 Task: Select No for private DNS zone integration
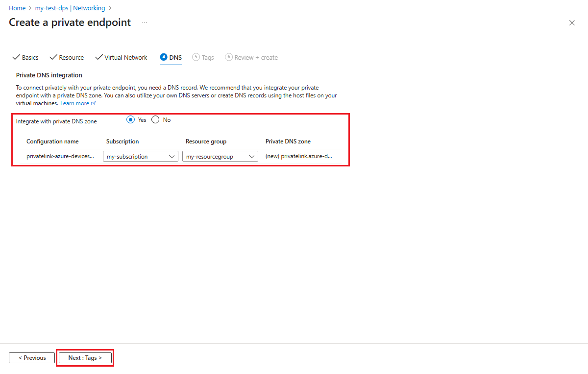pos(155,119)
